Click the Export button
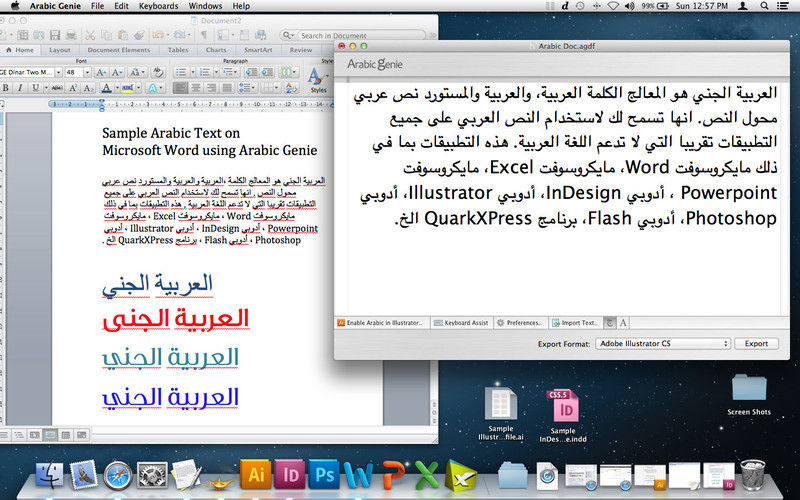This screenshot has height=500, width=800. click(x=756, y=343)
